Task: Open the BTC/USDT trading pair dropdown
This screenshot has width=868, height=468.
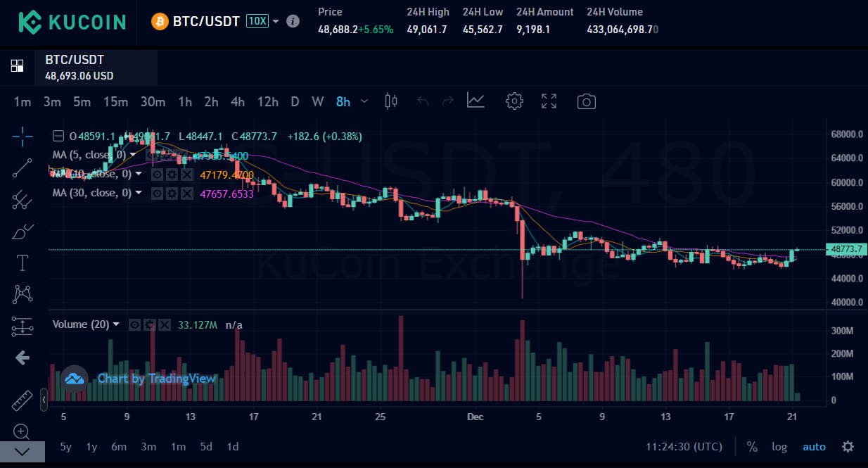Action: [x=276, y=21]
